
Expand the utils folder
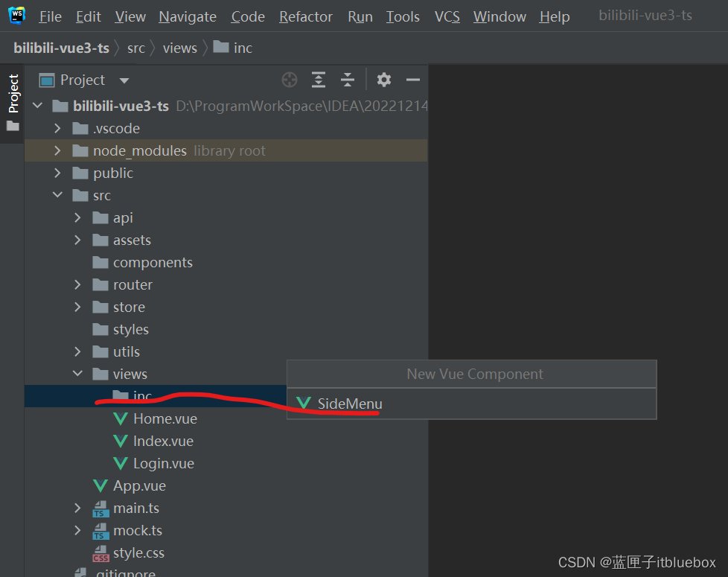coord(77,351)
